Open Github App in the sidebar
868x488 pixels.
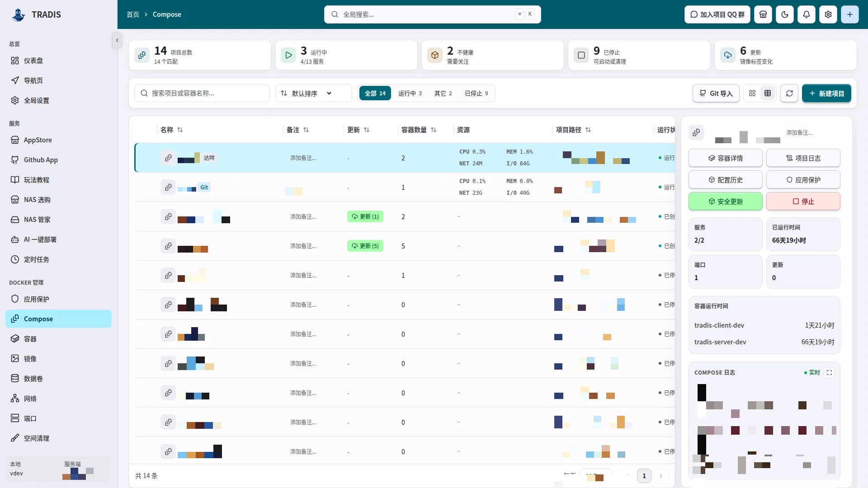(x=59, y=160)
